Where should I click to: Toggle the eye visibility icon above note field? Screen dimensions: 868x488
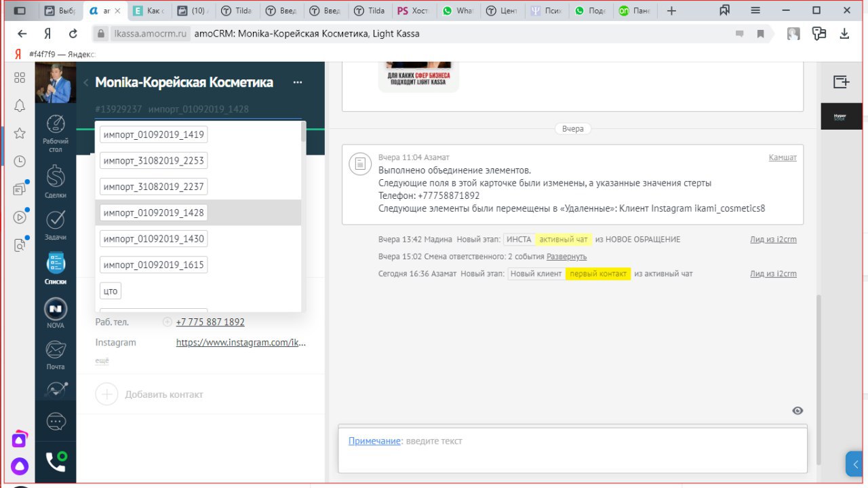pos(797,411)
